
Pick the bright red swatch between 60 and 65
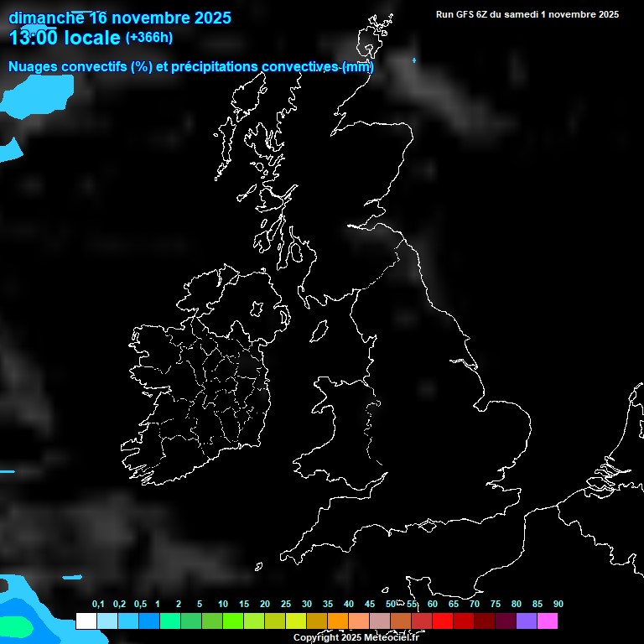click(442, 621)
